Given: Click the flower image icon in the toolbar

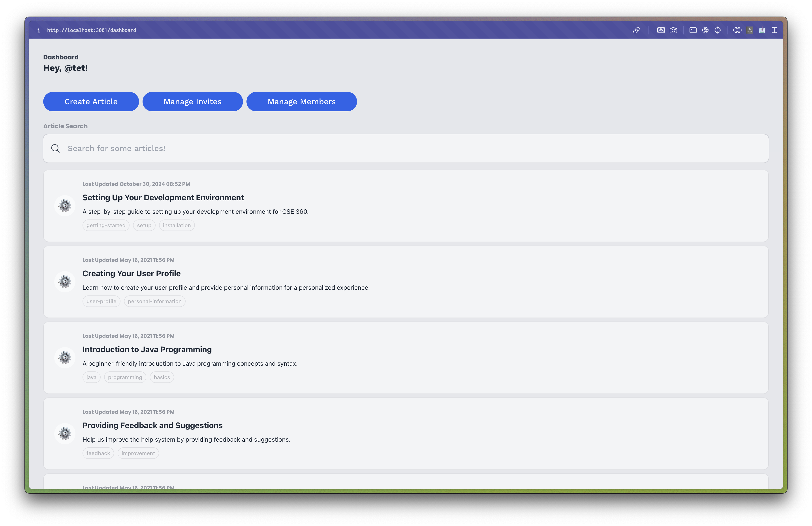Looking at the screenshot, I should [x=661, y=30].
